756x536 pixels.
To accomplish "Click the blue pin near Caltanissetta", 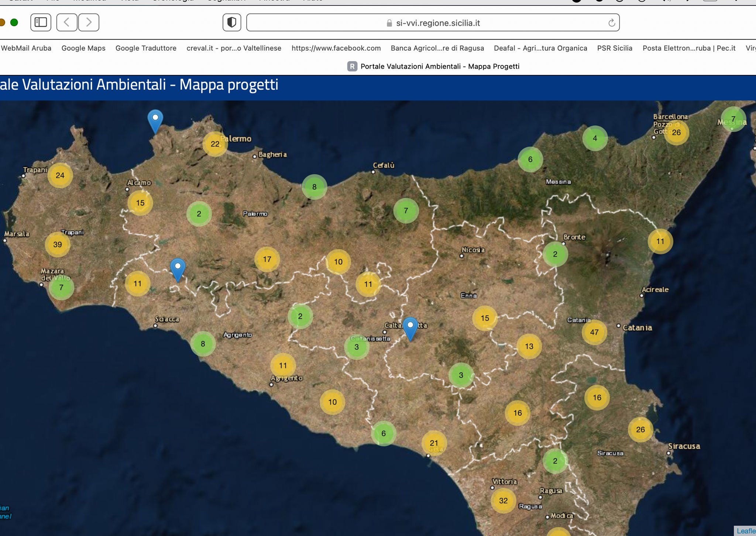I will click(410, 327).
